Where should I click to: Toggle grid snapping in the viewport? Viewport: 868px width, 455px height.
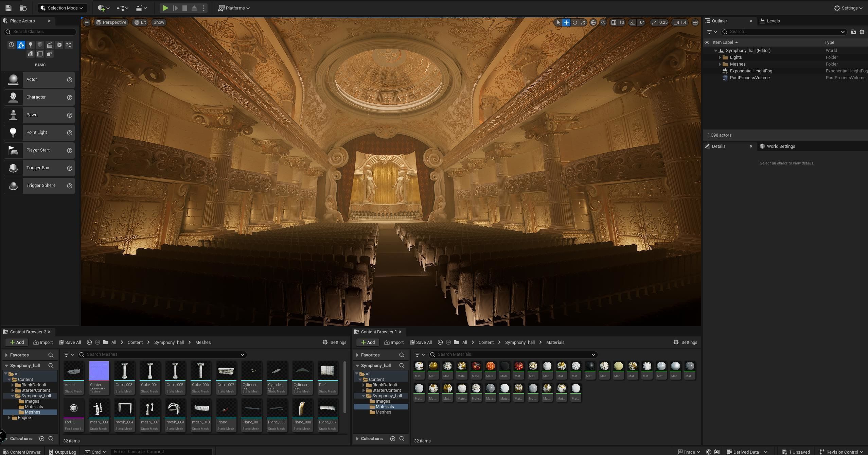[x=614, y=22]
